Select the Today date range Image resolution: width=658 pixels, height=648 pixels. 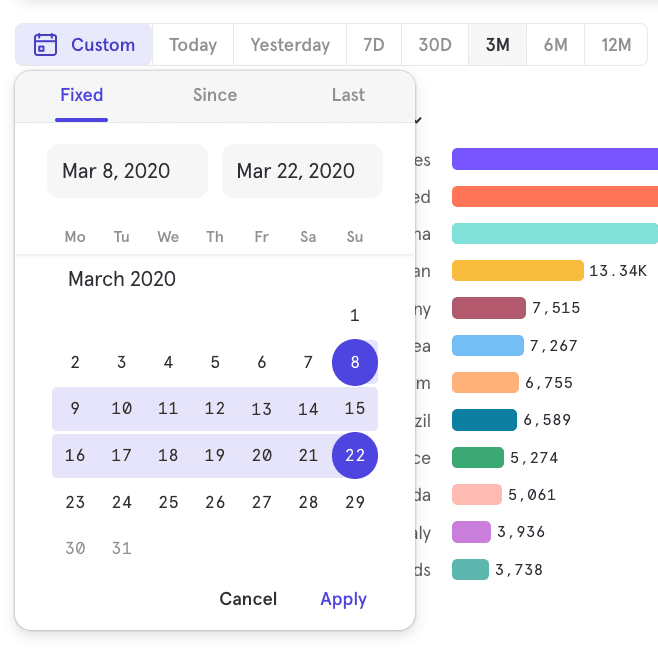[x=193, y=45]
